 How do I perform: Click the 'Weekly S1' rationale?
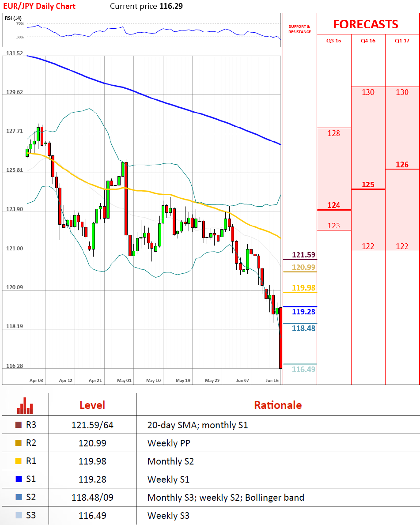(168, 480)
